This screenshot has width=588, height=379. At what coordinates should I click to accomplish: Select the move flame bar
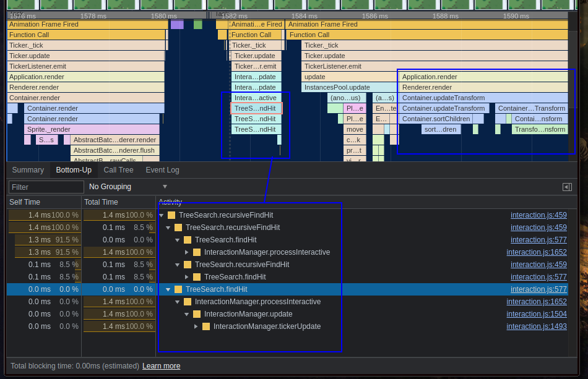[355, 129]
